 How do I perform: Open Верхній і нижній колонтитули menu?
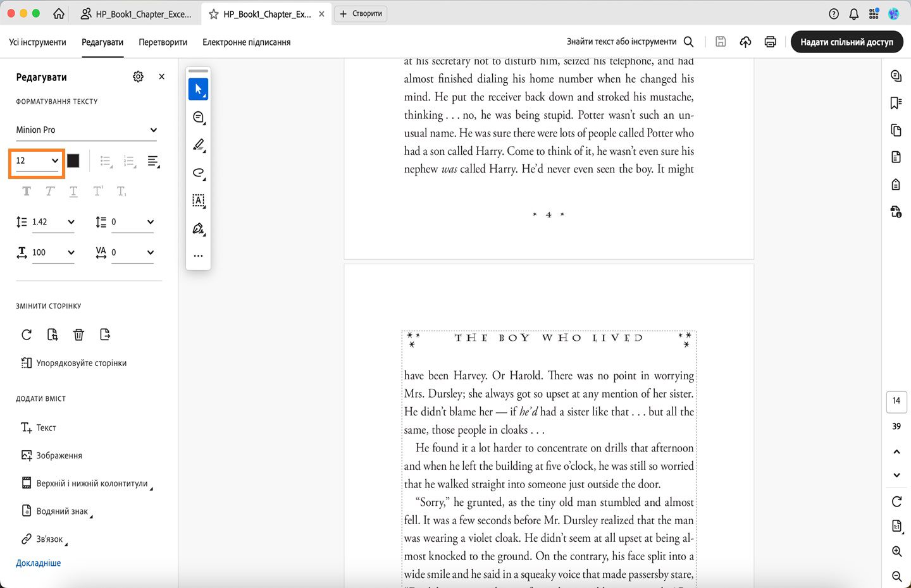tap(87, 484)
